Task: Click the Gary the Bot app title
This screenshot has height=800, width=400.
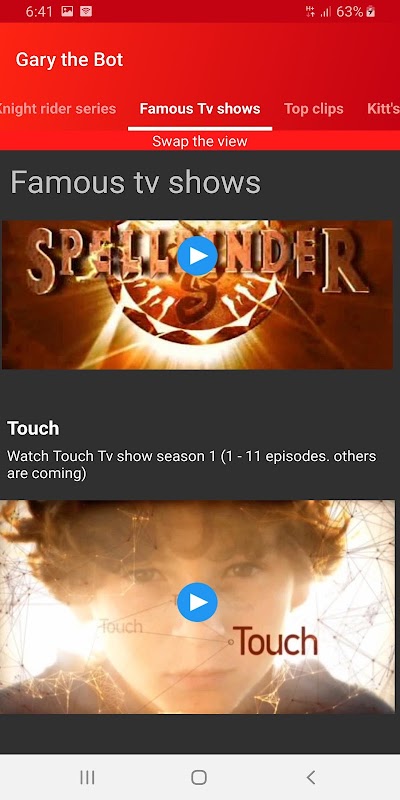Action: tap(69, 60)
